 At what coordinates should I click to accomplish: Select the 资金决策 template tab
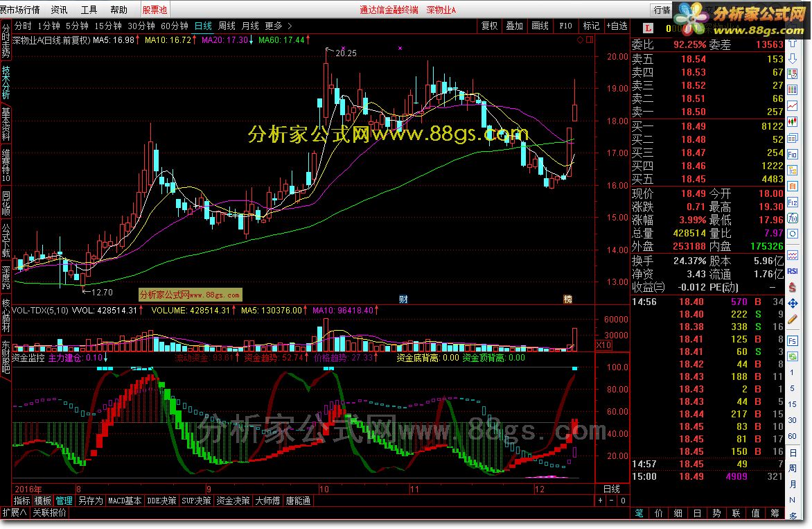pos(233,501)
